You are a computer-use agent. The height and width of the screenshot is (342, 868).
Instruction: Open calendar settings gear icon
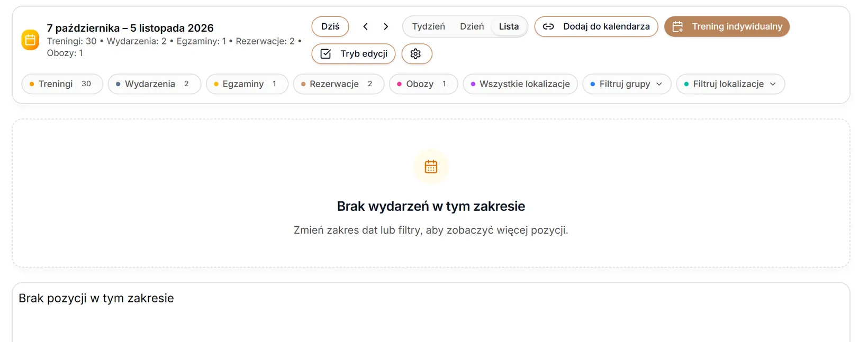[416, 53]
